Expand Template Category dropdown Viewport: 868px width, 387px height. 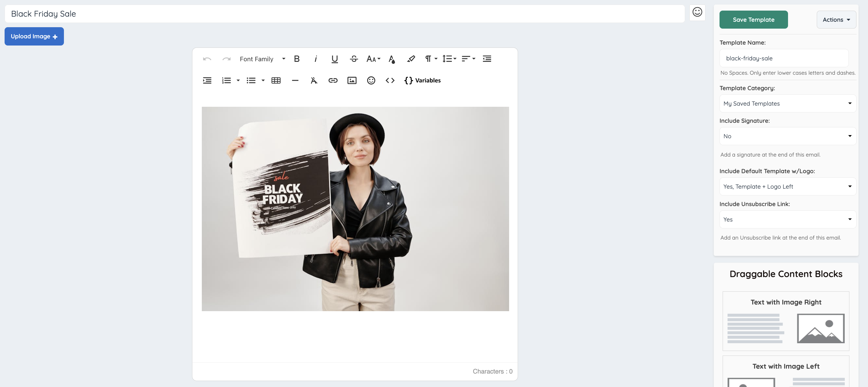(787, 103)
